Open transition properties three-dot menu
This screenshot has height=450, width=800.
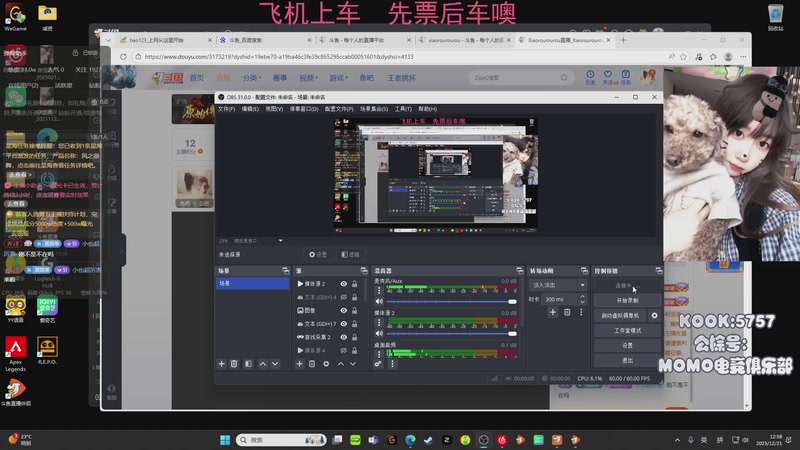coord(581,312)
